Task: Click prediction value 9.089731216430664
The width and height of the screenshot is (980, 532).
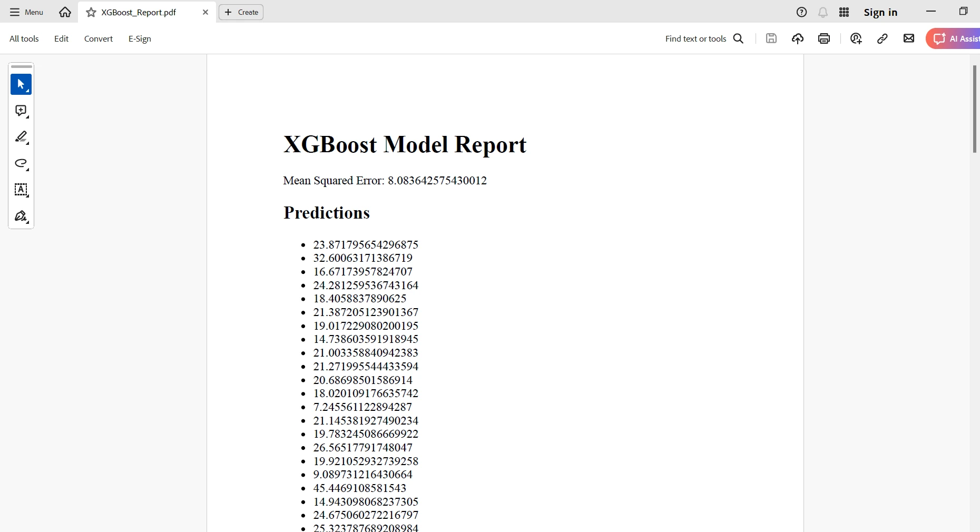Action: coord(362,475)
